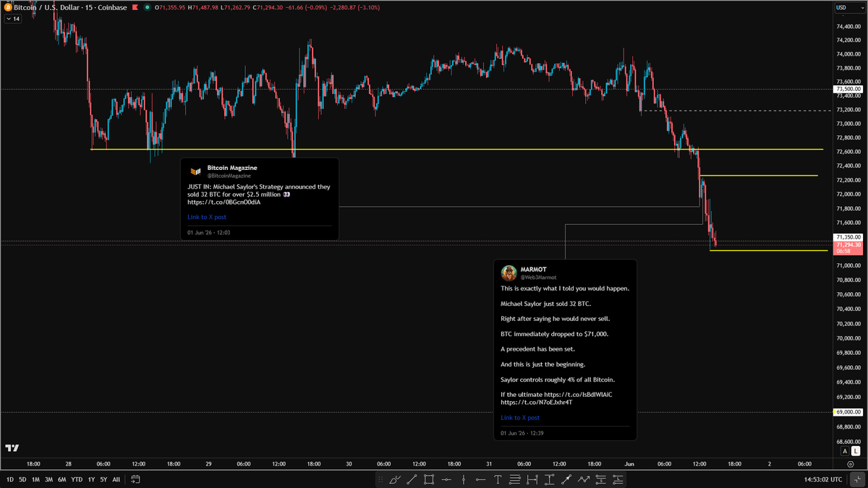Select the trend line tool
Image resolution: width=868 pixels, height=488 pixels.
click(412, 479)
